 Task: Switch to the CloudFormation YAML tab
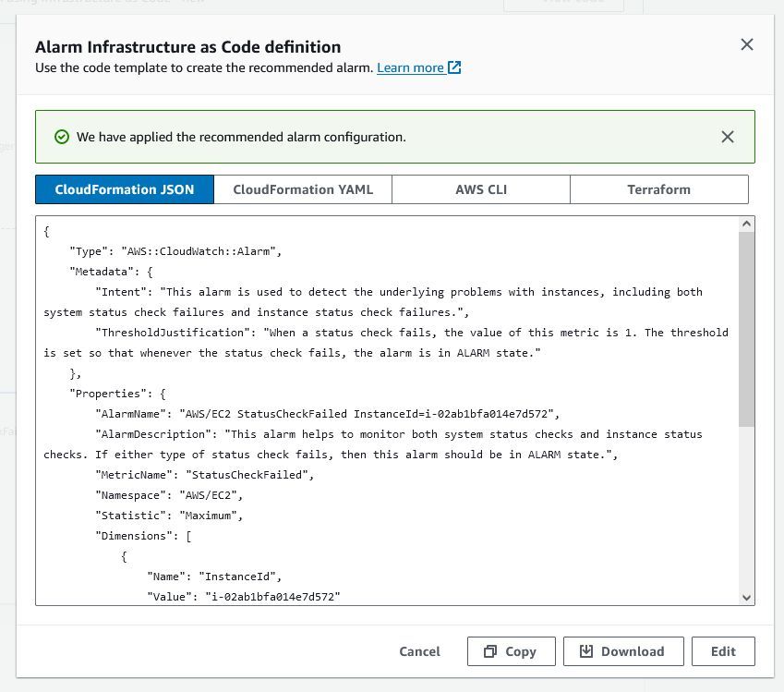point(304,189)
